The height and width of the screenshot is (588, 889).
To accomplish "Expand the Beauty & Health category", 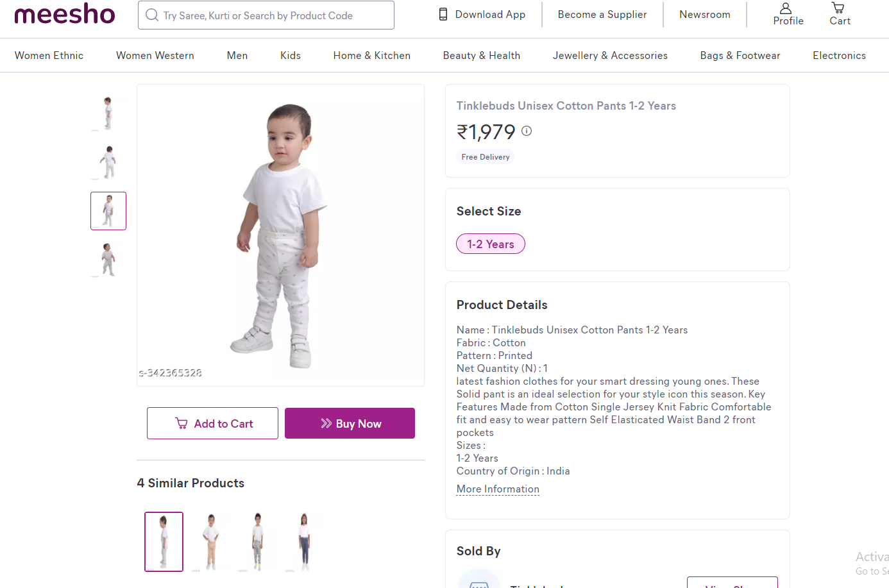I will pos(481,56).
